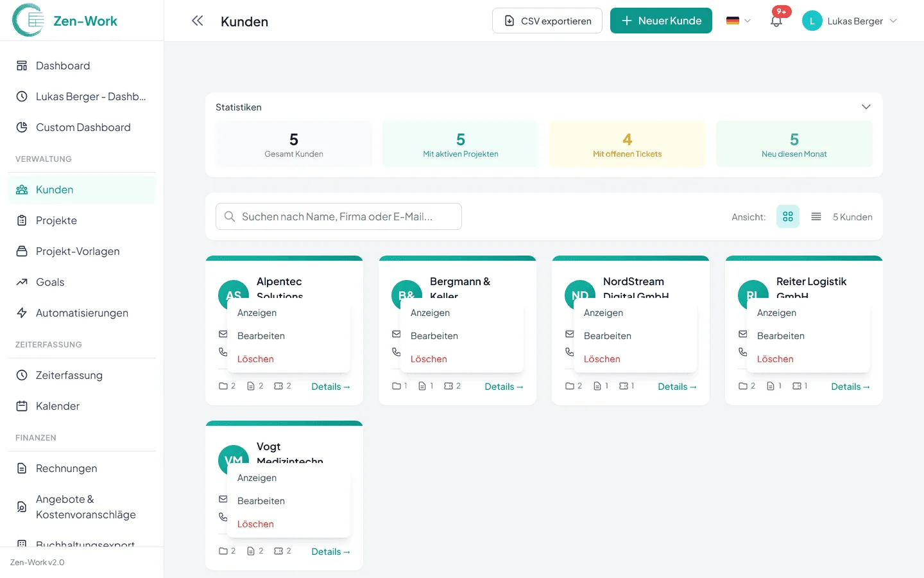Viewport: 924px width, 578px height.
Task: Click the document count icon on Vogt card
Action: [x=251, y=551]
